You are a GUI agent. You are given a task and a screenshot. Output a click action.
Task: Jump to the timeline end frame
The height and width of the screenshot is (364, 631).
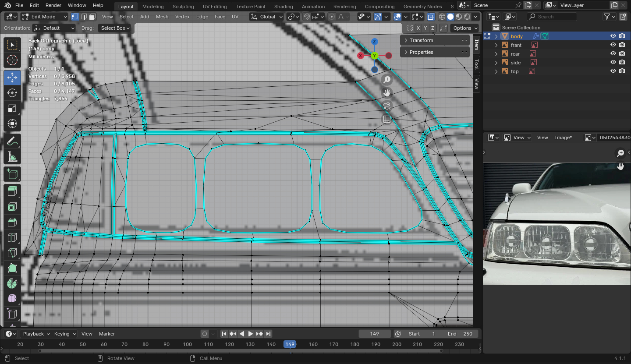click(269, 334)
